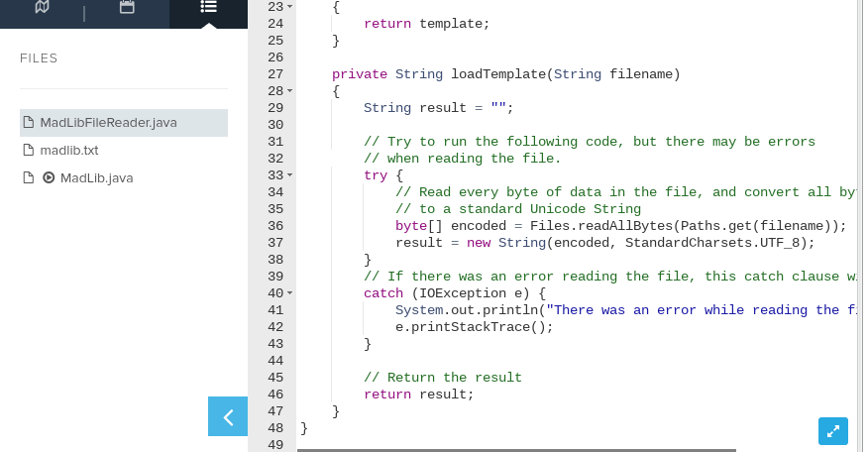Screen dimensions: 868x452
Task: Click on 'return result;' line
Action: pos(418,395)
